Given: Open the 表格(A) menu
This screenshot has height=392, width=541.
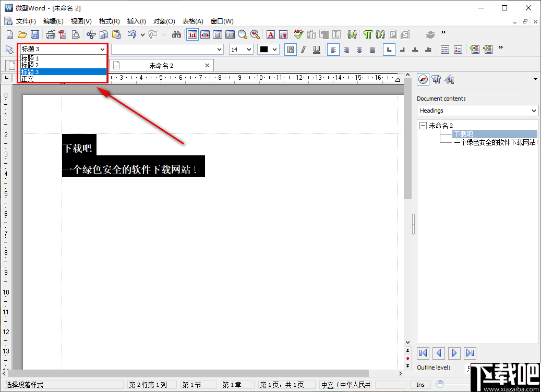Looking at the screenshot, I should 193,21.
